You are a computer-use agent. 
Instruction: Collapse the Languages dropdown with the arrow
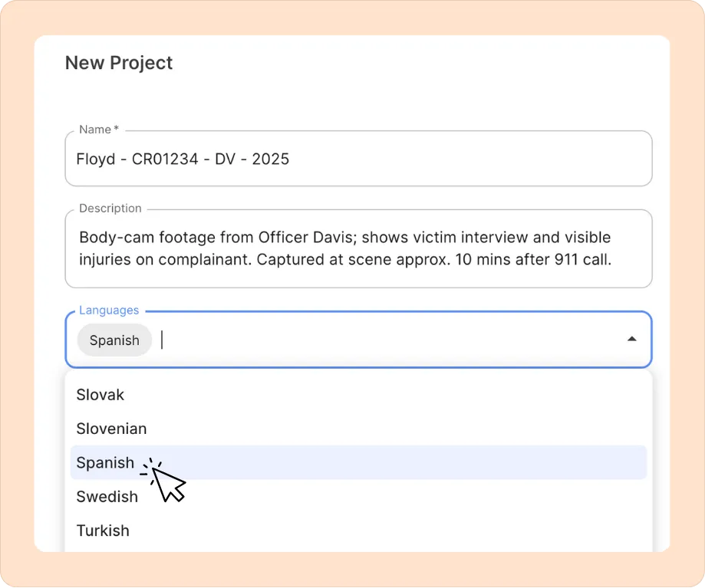click(631, 339)
